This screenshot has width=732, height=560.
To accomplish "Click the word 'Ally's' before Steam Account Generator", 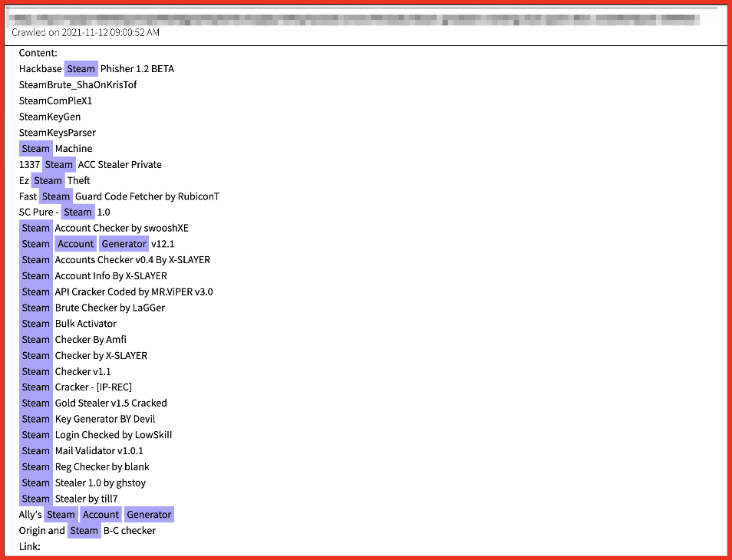I will coord(31,514).
